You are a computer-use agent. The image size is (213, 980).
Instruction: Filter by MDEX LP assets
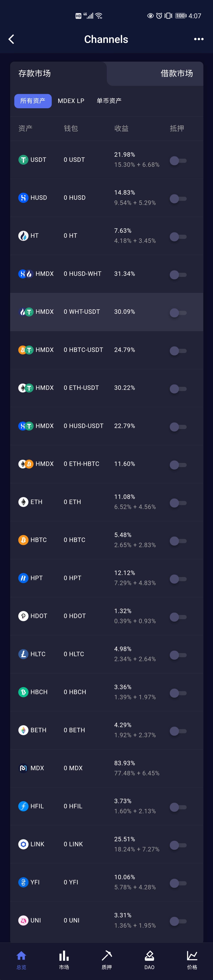(71, 101)
